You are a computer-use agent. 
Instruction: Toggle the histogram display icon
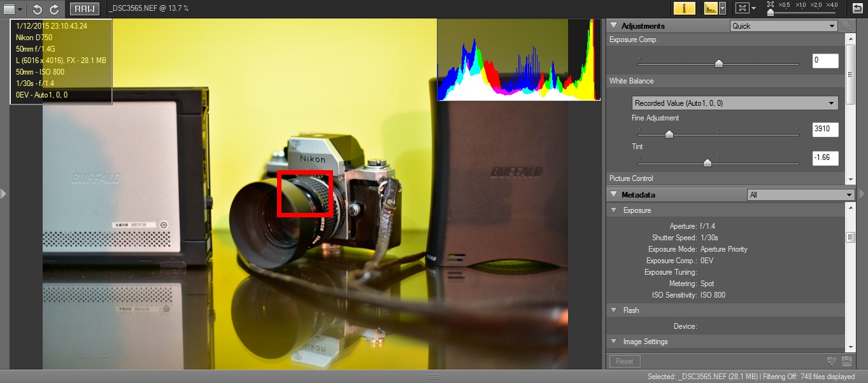711,8
